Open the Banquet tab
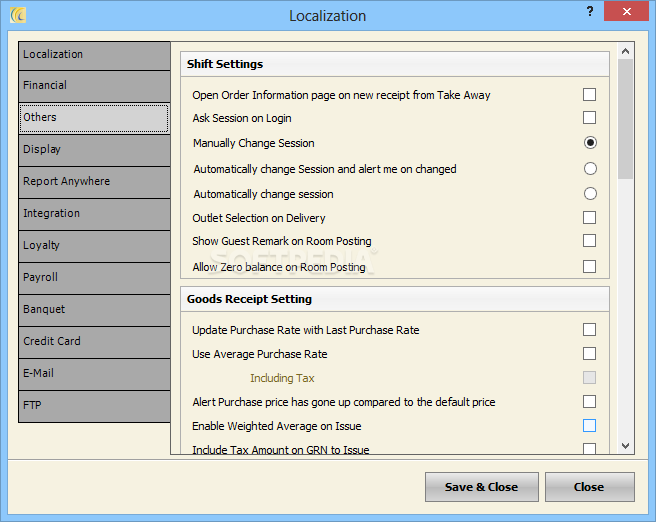 pyautogui.click(x=95, y=310)
